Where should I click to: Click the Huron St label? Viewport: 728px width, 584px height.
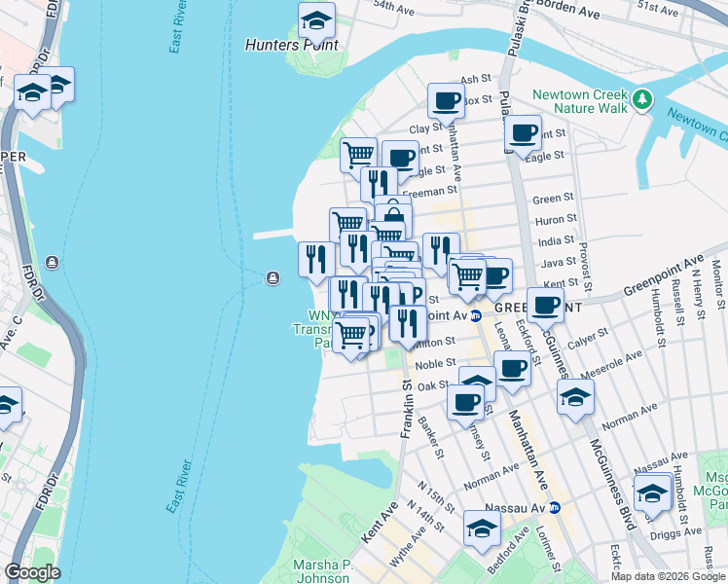point(556,220)
